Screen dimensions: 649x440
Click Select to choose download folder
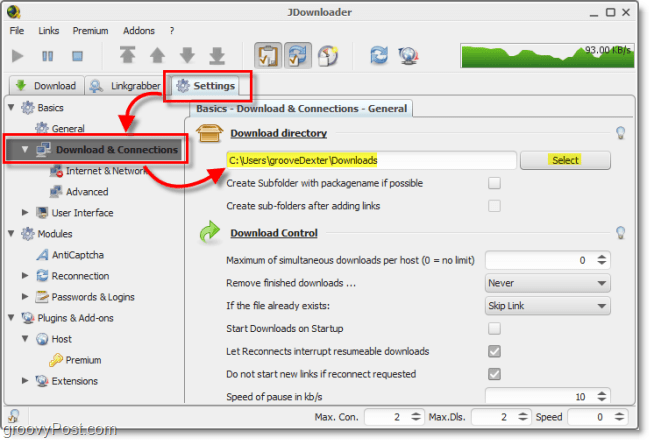(x=565, y=160)
